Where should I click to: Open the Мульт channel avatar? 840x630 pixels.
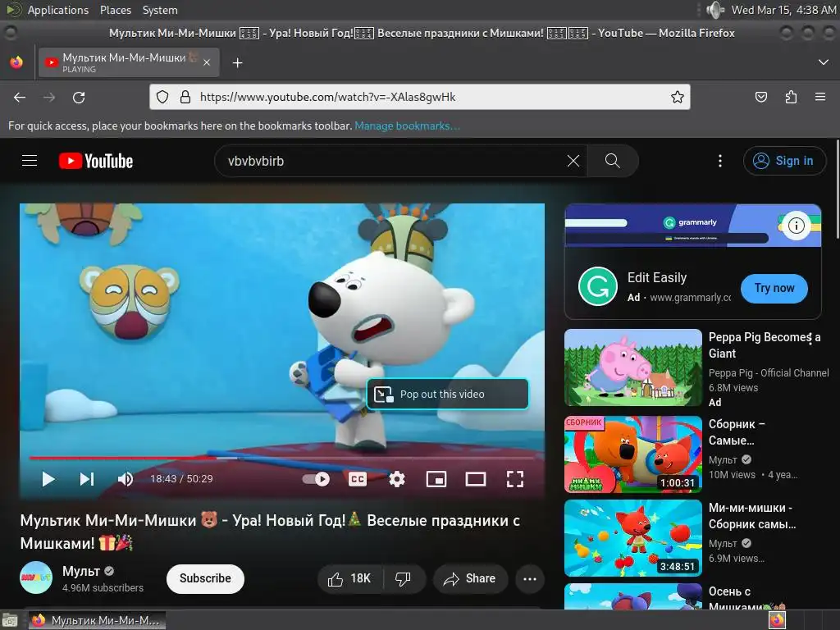click(x=36, y=577)
